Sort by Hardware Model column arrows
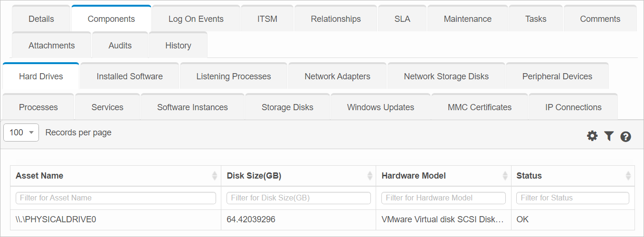Viewport: 644px width, 237px height. pyautogui.click(x=505, y=176)
